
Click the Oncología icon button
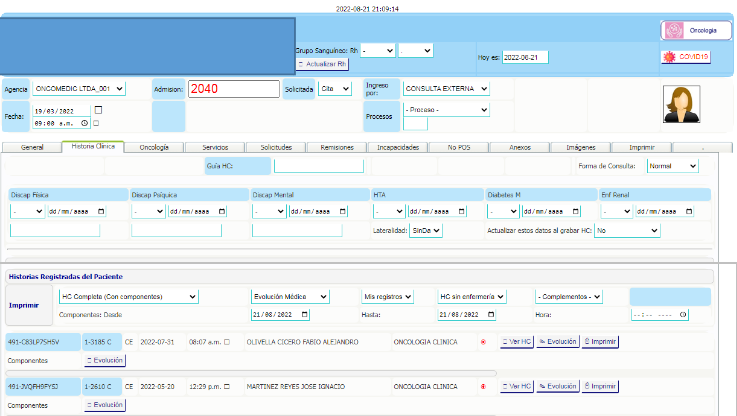click(689, 31)
